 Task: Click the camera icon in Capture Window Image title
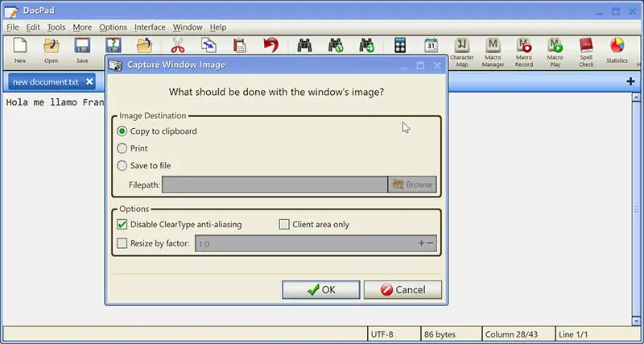pyautogui.click(x=115, y=65)
